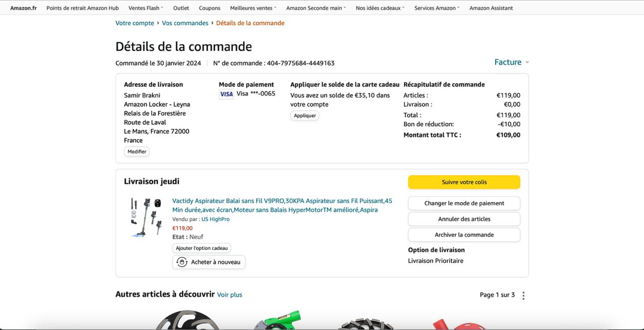Image resolution: width=644 pixels, height=330 pixels.
Task: Click Modifier under delivery address
Action: 137,152
